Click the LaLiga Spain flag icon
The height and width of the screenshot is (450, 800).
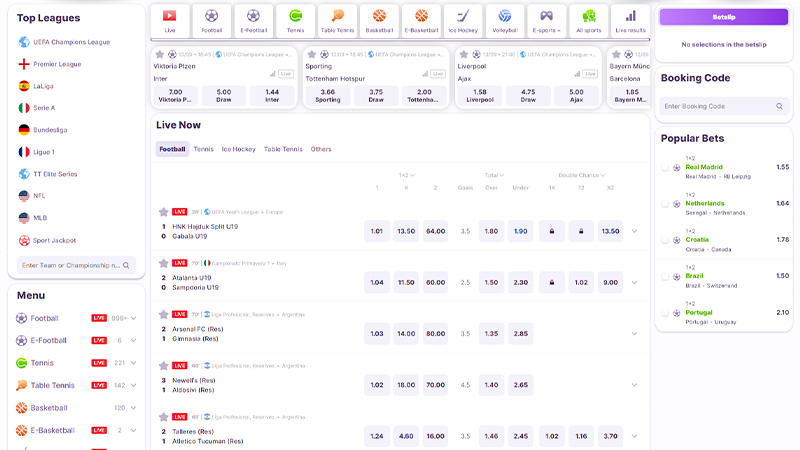tap(24, 86)
